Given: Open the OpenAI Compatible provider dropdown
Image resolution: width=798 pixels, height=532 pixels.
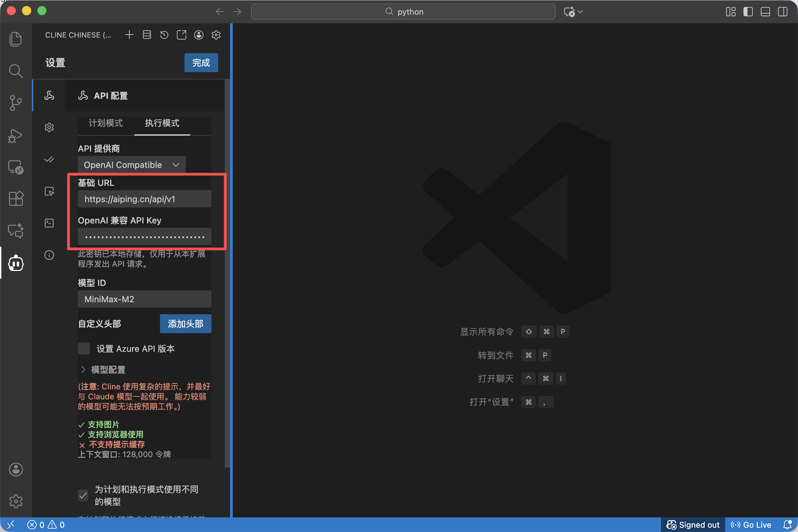Looking at the screenshot, I should pyautogui.click(x=132, y=165).
